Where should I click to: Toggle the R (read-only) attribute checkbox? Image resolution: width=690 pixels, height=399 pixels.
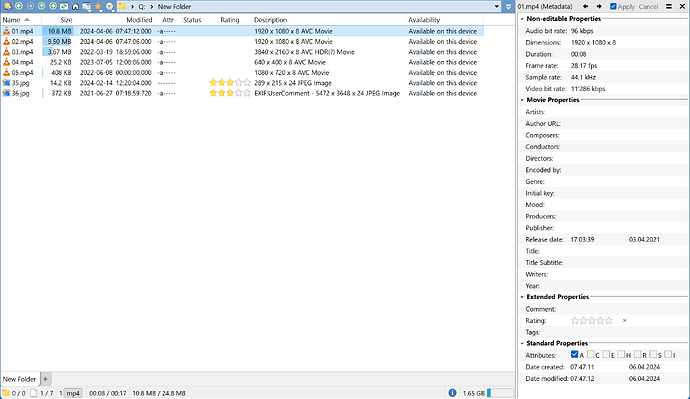coord(638,354)
